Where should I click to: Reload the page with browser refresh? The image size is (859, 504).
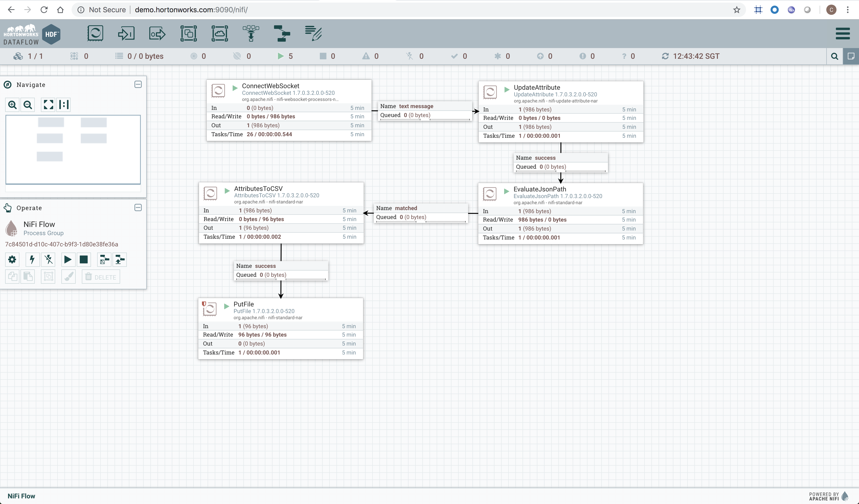[44, 9]
